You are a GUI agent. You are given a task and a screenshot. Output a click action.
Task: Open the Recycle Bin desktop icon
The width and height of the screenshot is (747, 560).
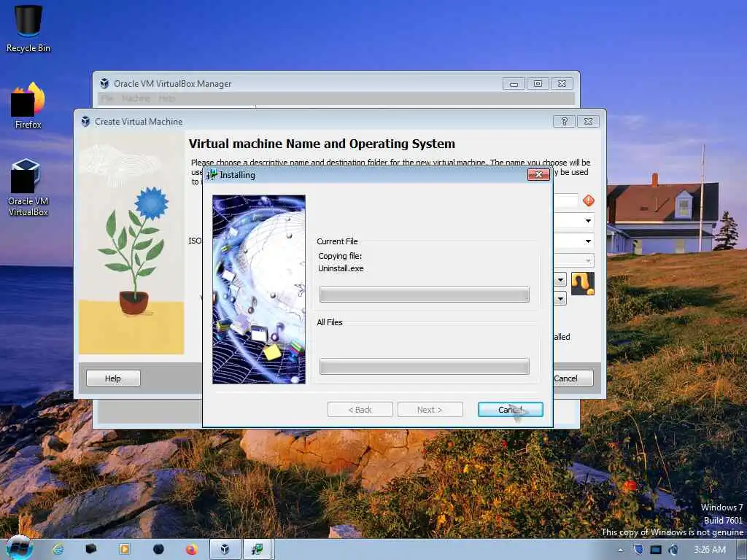28,28
